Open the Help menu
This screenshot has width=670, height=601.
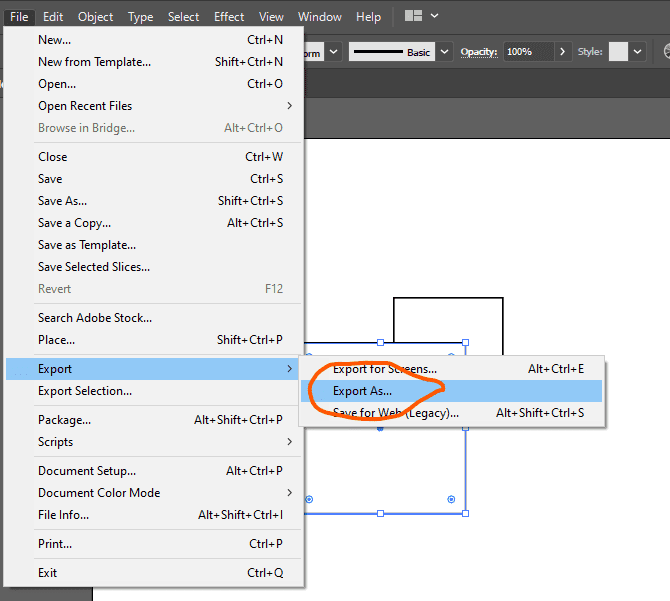(368, 17)
